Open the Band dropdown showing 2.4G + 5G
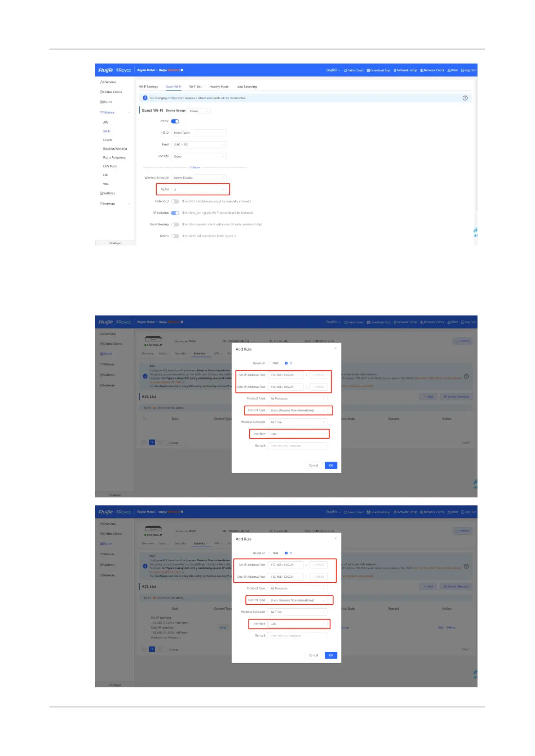Viewport: 535px width, 756px height. pyautogui.click(x=199, y=145)
